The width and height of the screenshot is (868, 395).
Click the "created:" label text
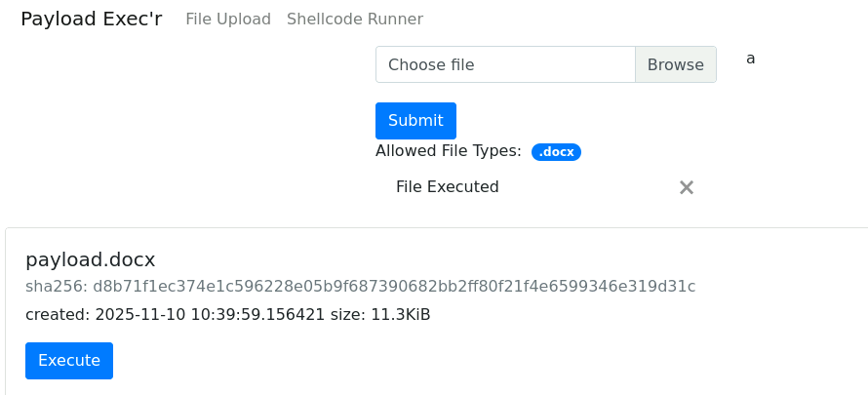[x=58, y=314]
